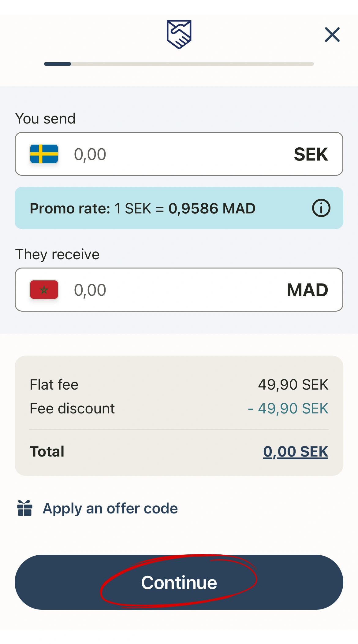Close the transfer screen with X

tap(332, 35)
